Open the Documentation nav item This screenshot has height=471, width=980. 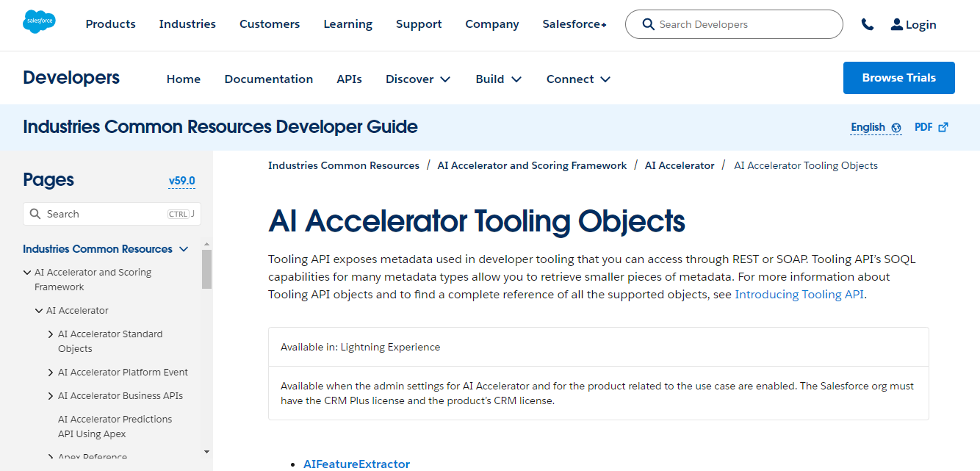point(269,79)
